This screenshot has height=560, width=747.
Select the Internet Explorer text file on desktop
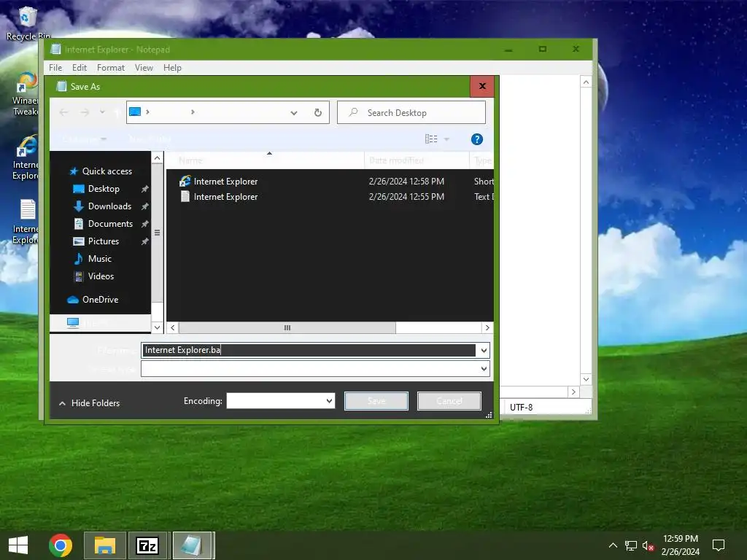[26, 222]
